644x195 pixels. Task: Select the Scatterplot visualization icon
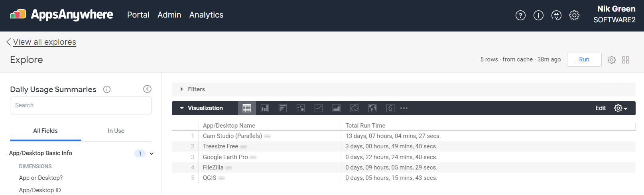coord(301,108)
